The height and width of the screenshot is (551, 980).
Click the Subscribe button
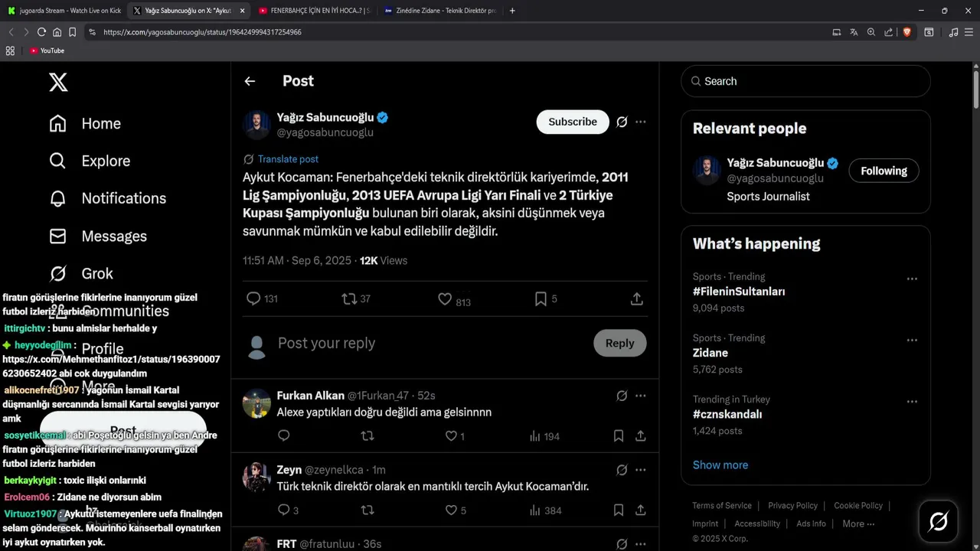[573, 122]
